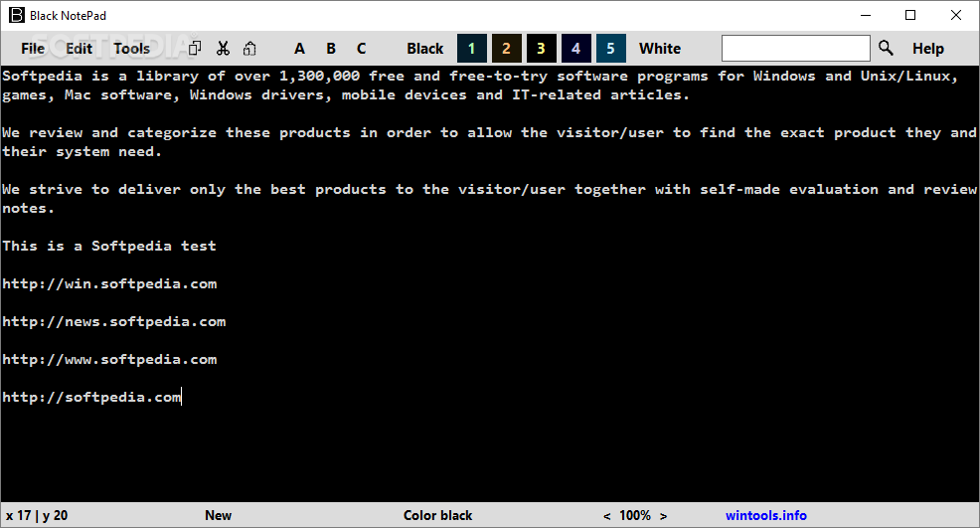Select font preset C
The image size is (980, 528).
361,48
